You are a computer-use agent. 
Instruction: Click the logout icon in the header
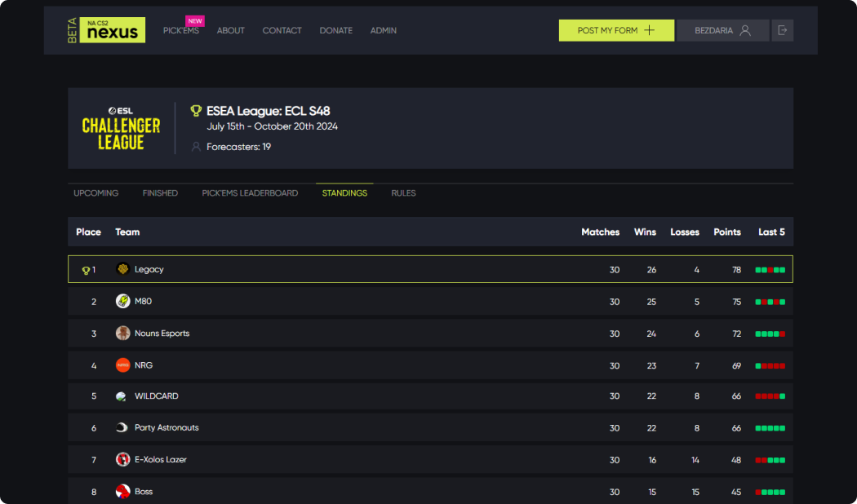(x=782, y=30)
